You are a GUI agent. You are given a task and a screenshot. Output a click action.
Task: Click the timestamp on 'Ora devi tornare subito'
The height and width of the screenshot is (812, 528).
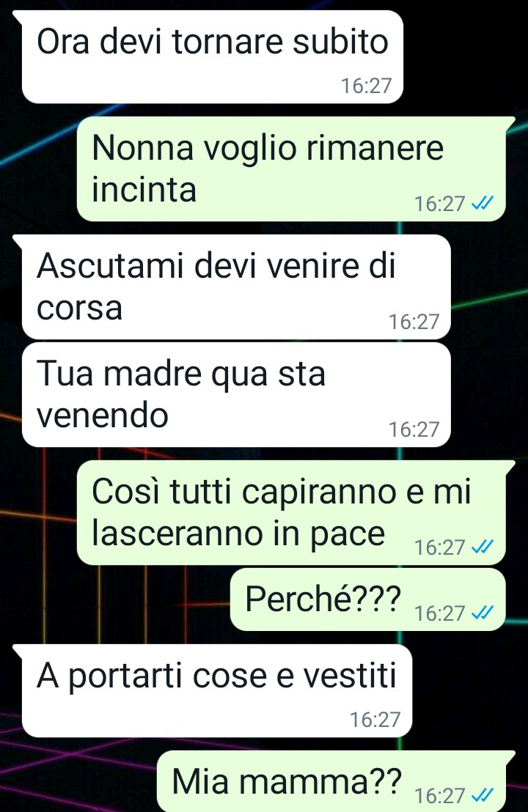[x=367, y=86]
